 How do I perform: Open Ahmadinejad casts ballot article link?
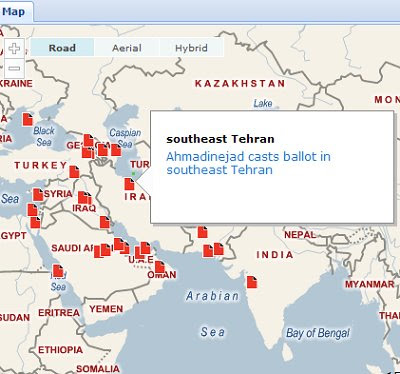coord(248,163)
